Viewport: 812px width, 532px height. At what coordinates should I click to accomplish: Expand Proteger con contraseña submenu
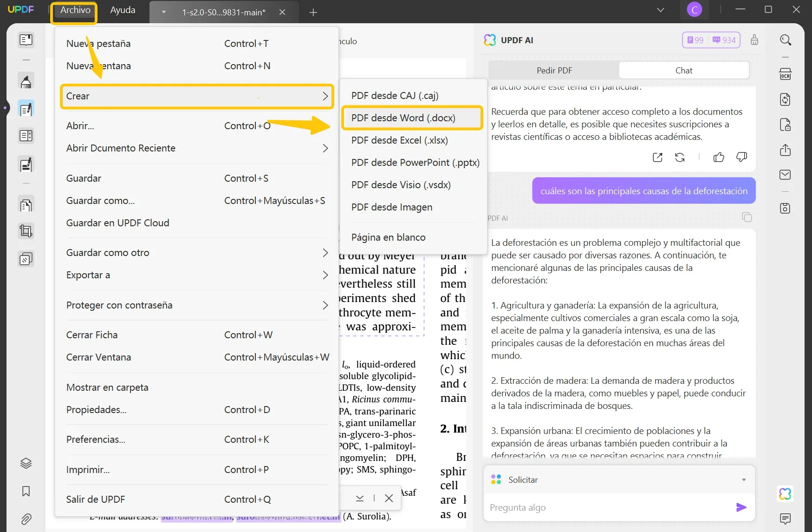coord(197,305)
